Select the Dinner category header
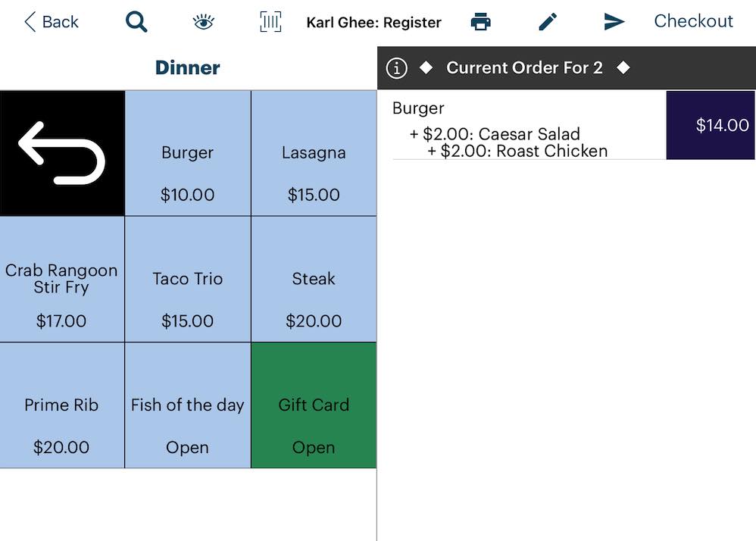756x541 pixels. tap(187, 67)
